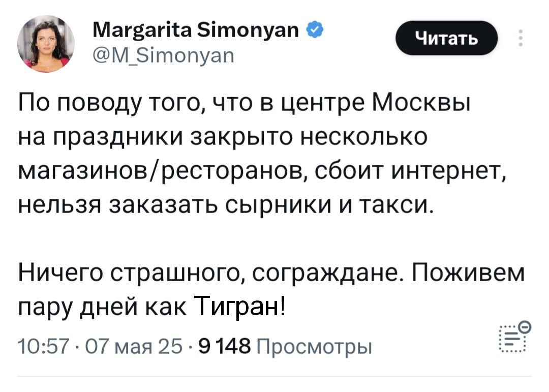Click the blue verified badge
Viewport: 549px width, 392px height.
click(x=315, y=30)
